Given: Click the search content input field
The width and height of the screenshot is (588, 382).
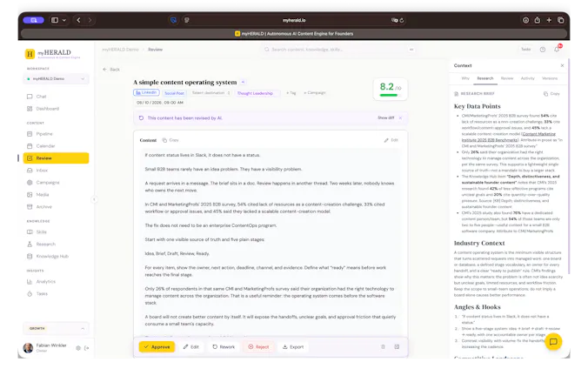Looking at the screenshot, I should 337,50.
